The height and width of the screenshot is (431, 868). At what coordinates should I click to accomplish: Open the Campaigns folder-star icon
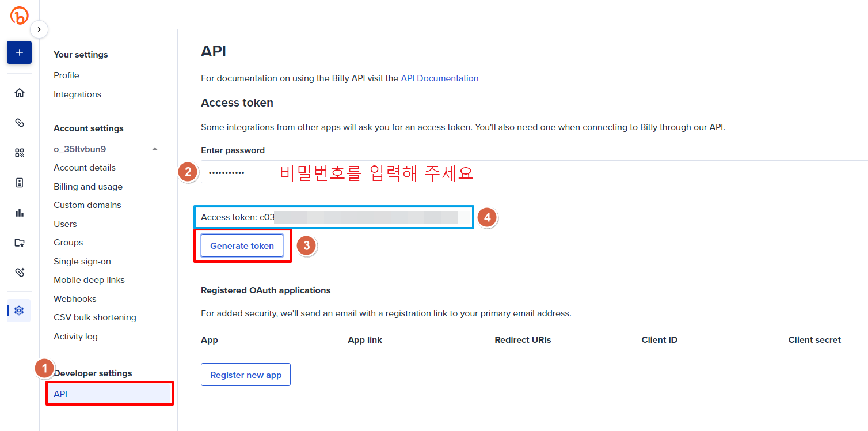[x=20, y=243]
